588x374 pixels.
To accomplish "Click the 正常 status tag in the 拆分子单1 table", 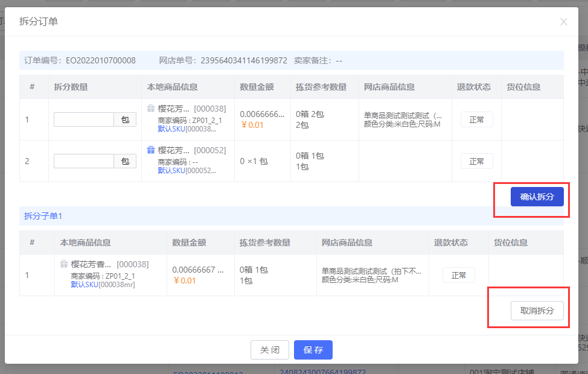I will pyautogui.click(x=459, y=275).
